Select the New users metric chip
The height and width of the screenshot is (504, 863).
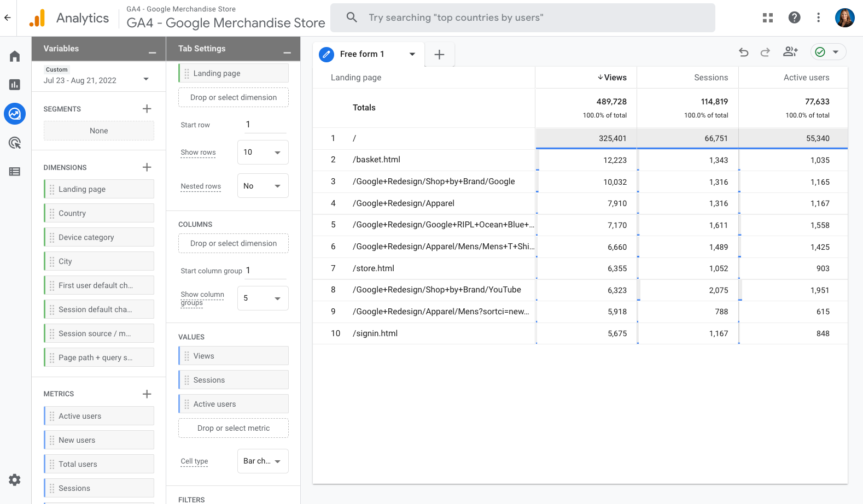pos(99,440)
